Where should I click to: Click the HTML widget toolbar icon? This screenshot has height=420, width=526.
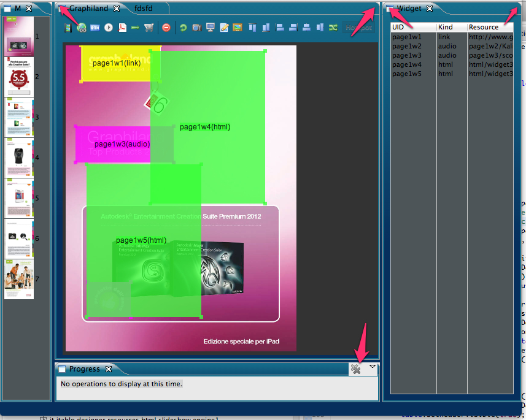pos(95,28)
